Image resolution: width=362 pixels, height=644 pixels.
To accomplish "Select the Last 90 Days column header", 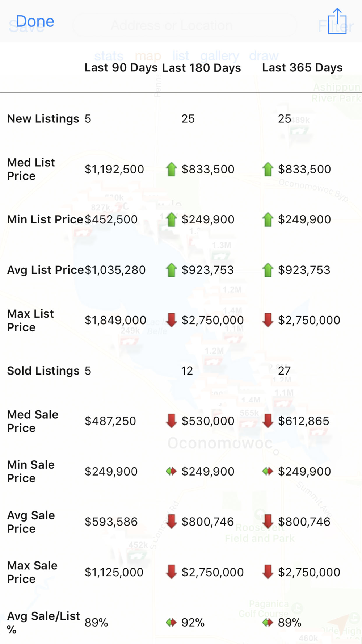I will pos(121,68).
